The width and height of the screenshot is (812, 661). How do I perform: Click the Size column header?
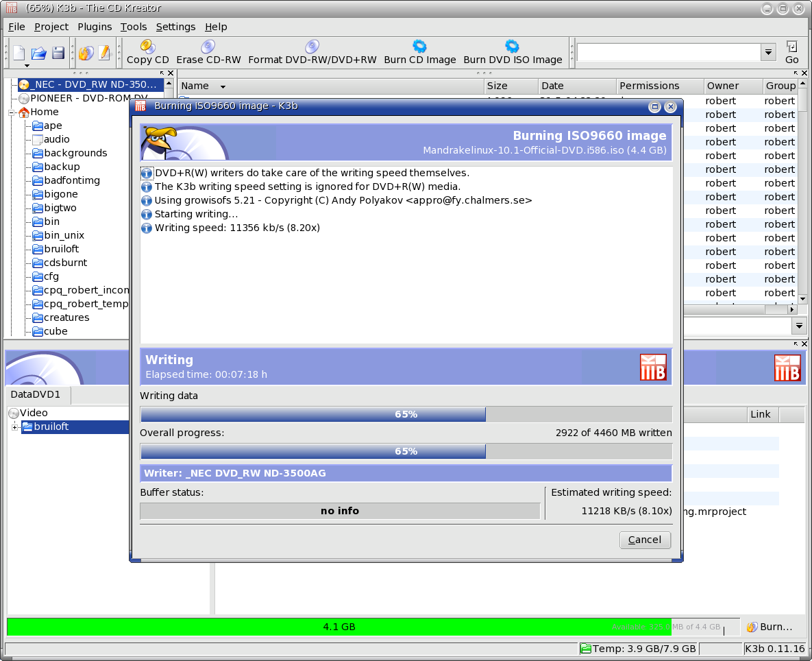510,86
